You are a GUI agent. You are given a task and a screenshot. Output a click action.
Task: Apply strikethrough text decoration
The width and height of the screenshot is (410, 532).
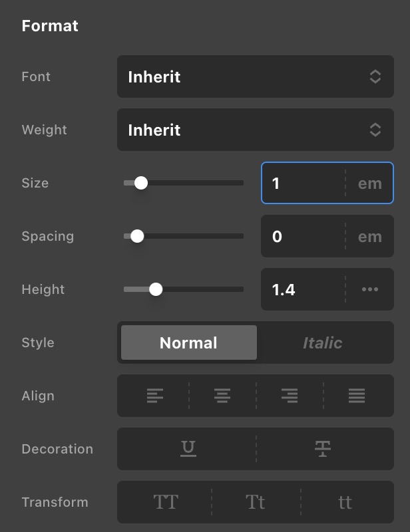click(323, 449)
